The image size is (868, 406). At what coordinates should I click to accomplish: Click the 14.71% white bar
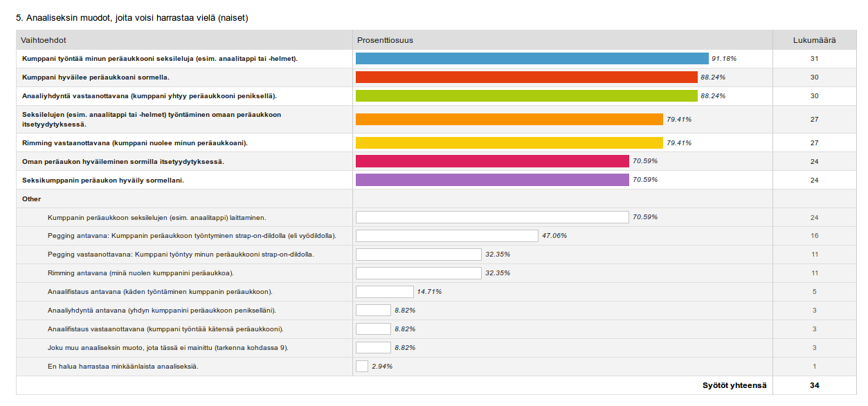(384, 292)
